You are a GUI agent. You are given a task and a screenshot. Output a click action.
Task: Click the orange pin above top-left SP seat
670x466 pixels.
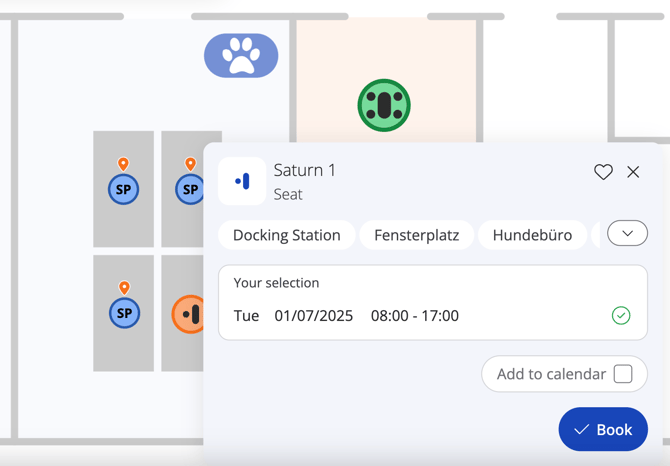pyautogui.click(x=124, y=164)
